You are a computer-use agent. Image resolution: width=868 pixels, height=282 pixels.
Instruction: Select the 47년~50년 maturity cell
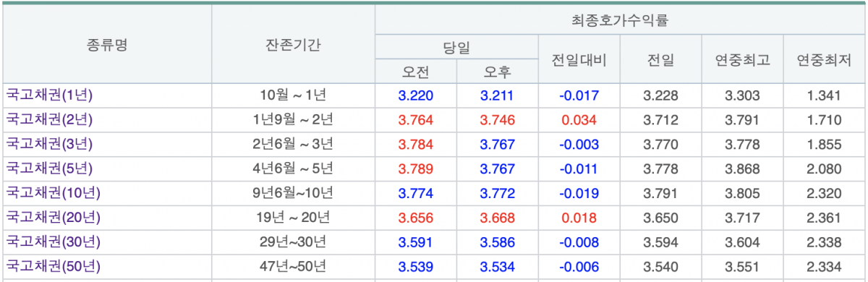293,266
